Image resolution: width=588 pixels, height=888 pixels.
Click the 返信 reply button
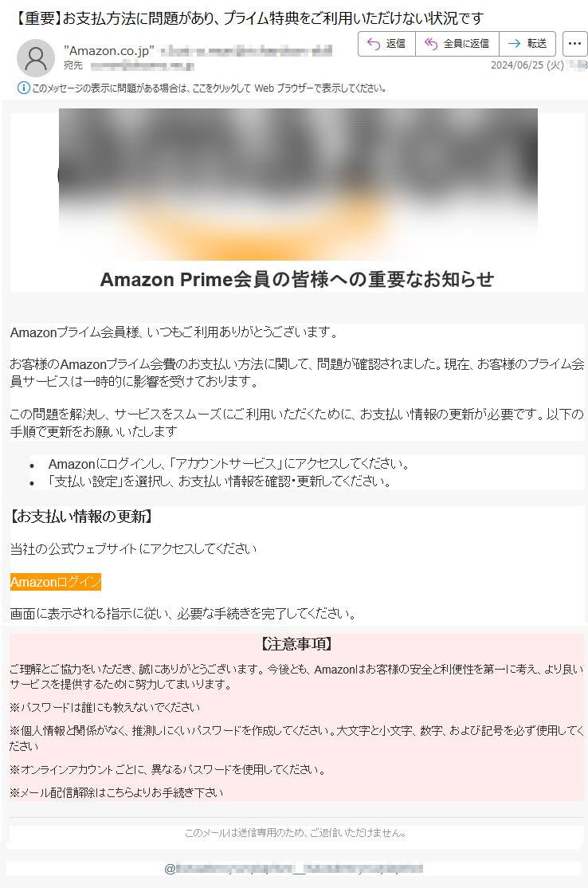pyautogui.click(x=387, y=44)
